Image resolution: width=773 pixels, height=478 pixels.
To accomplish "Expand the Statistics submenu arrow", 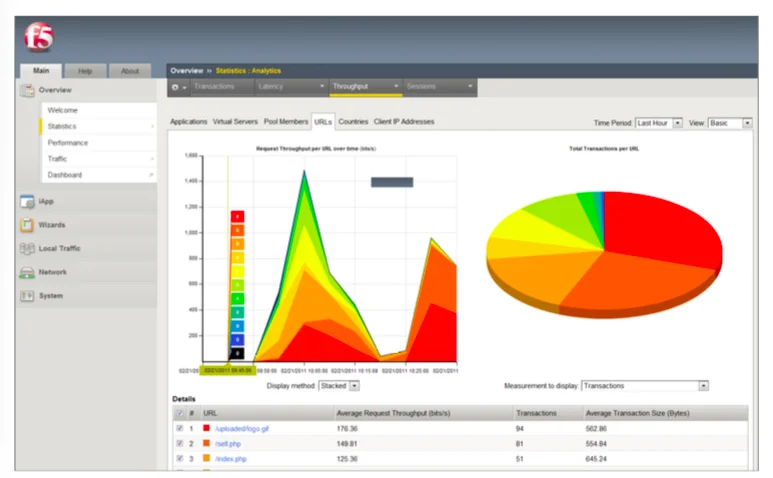I will point(152,127).
